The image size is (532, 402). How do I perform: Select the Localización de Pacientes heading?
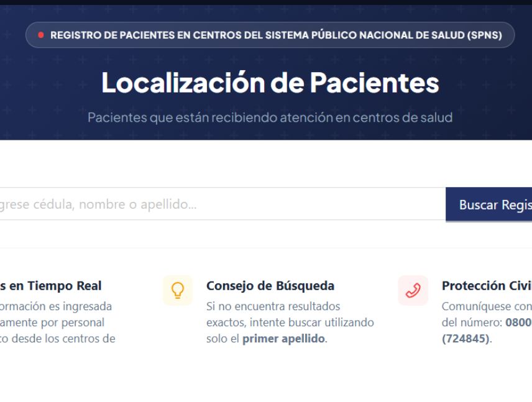[270, 83]
